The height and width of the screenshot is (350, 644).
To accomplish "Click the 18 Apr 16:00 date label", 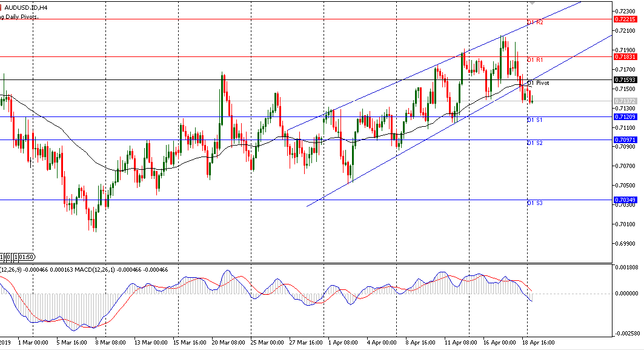I will (538, 342).
